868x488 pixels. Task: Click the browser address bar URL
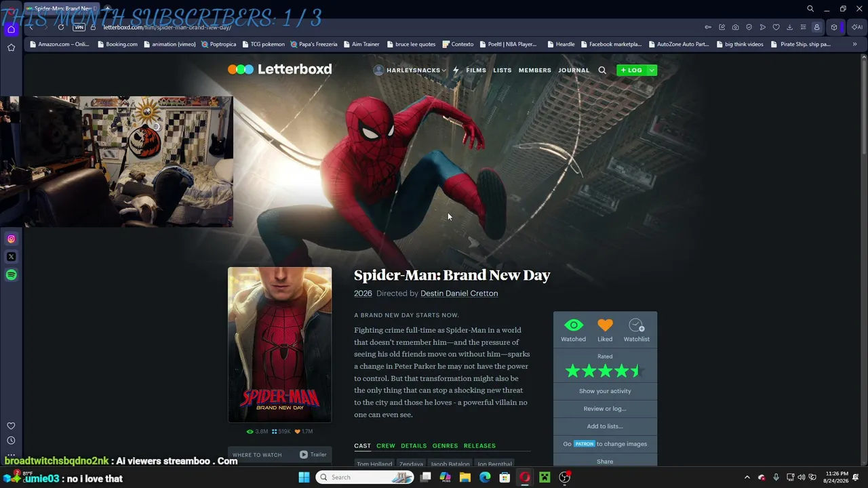167,27
